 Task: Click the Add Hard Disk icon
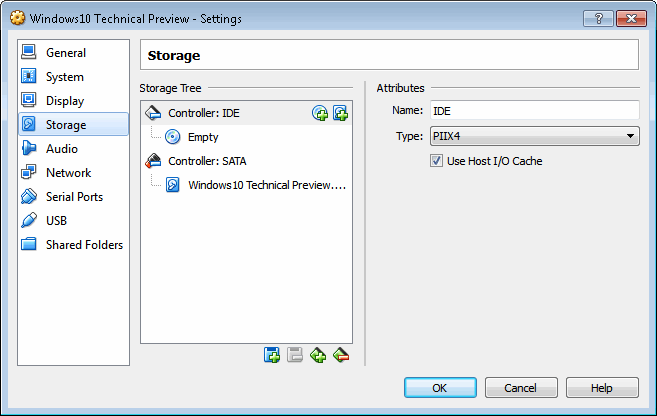click(x=340, y=113)
